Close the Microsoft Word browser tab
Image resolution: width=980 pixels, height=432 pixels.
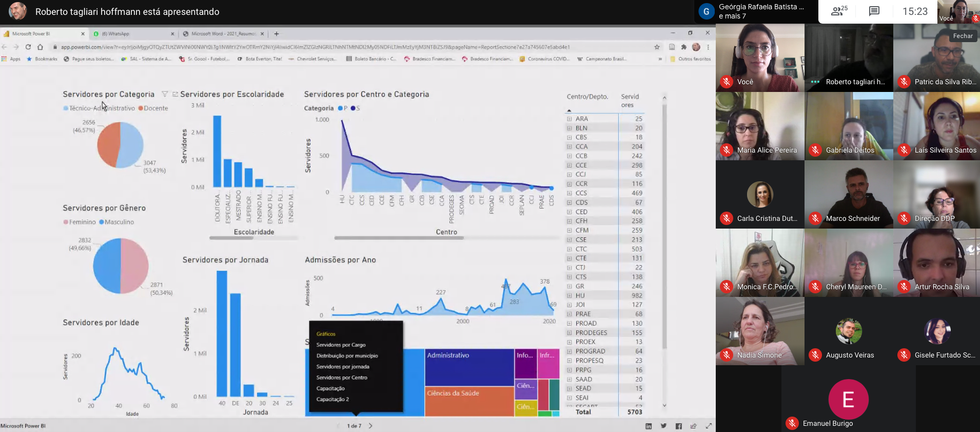pos(262,34)
